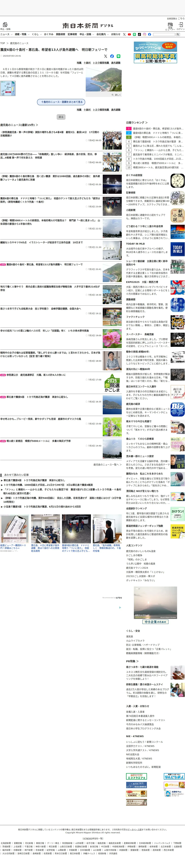Open おくやみ in navigation bar
The height and width of the screenshot is (868, 185).
point(49,34)
